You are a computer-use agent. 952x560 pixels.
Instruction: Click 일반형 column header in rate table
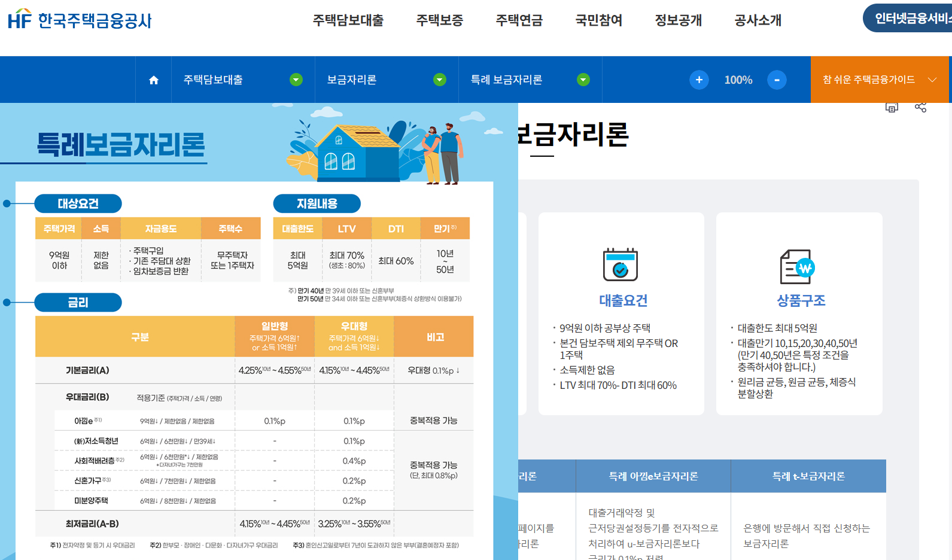click(275, 336)
